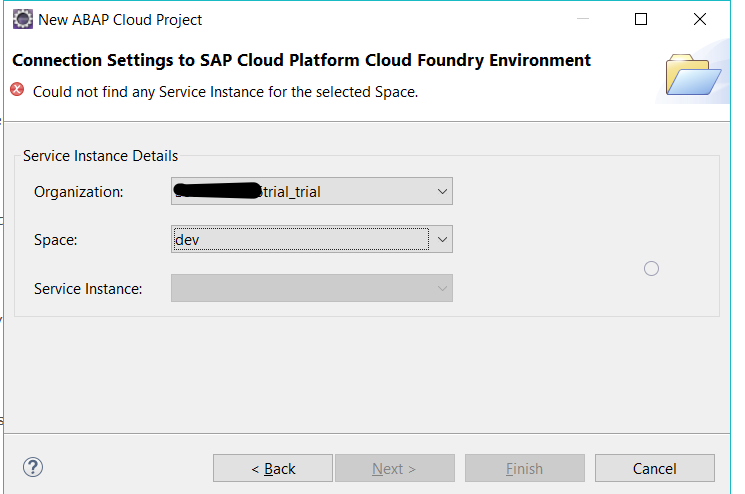The image size is (745, 494).
Task: Close the New ABAP Cloud Project dialog
Action: coord(700,19)
